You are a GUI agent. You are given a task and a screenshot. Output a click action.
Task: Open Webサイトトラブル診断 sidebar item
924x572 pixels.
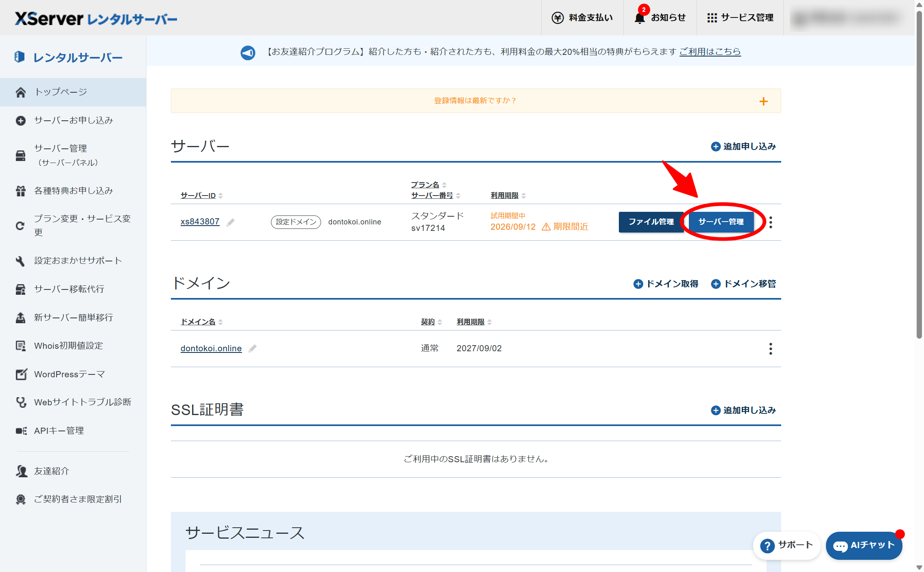[x=73, y=402]
